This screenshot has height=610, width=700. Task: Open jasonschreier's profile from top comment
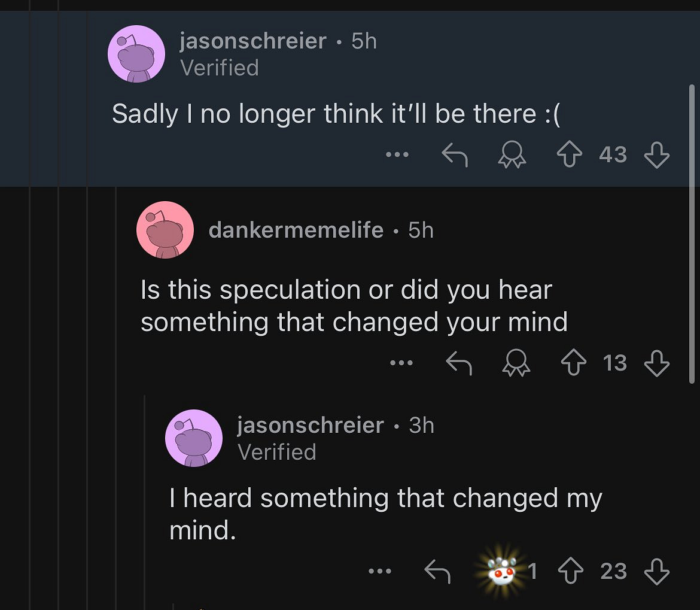click(252, 41)
